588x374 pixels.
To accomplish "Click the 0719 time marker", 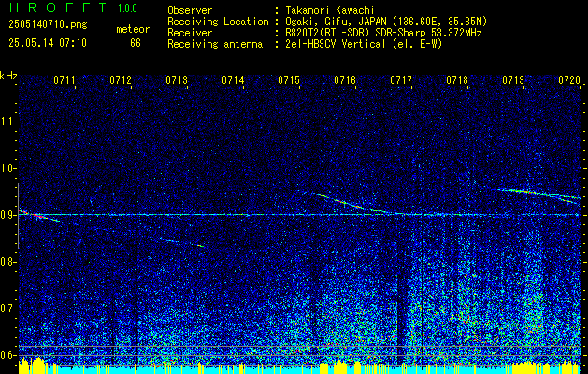I will (x=513, y=79).
